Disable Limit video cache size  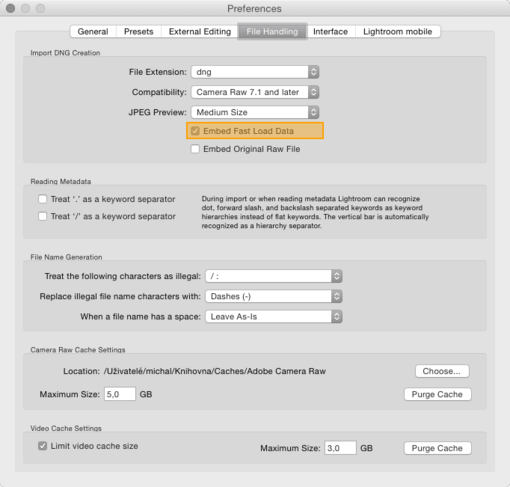[42, 446]
